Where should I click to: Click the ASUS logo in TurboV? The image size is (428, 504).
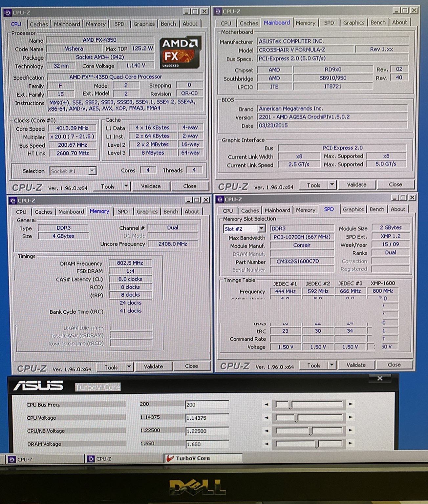click(38, 386)
